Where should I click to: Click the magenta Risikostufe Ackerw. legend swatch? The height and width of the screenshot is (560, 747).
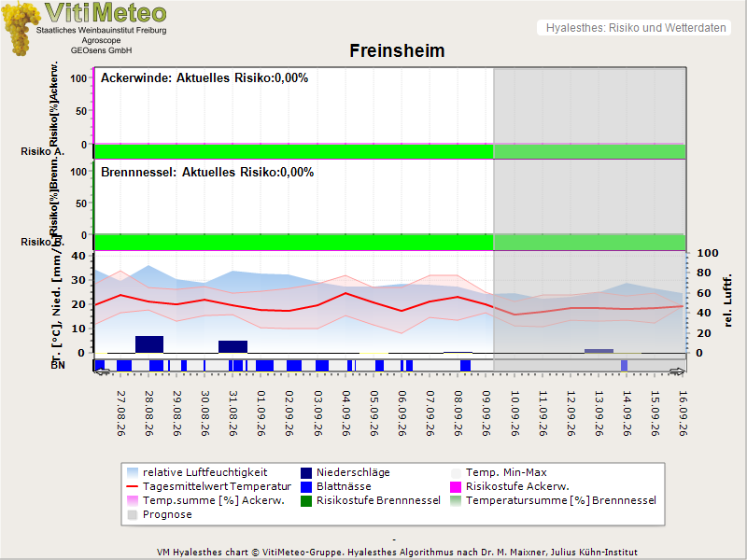456,486
